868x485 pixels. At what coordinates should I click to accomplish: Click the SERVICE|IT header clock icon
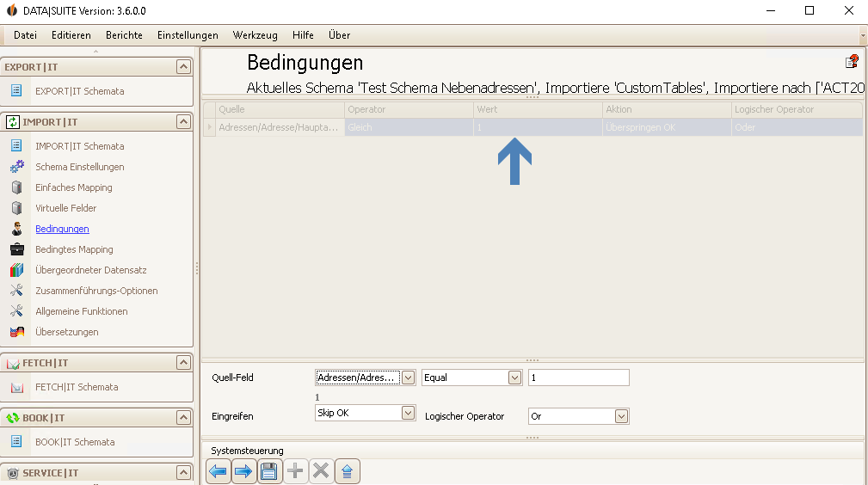13,473
